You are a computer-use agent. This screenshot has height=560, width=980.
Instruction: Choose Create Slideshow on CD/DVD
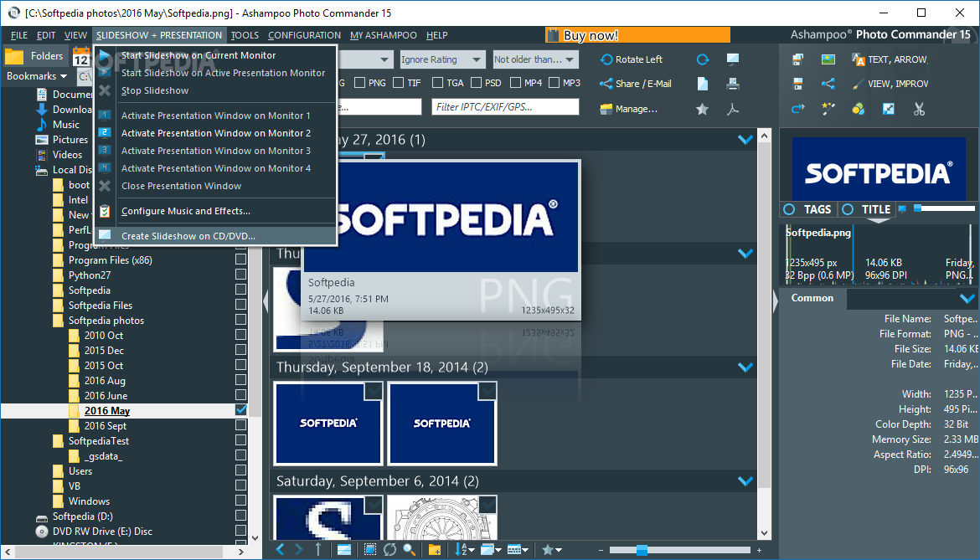215,236
